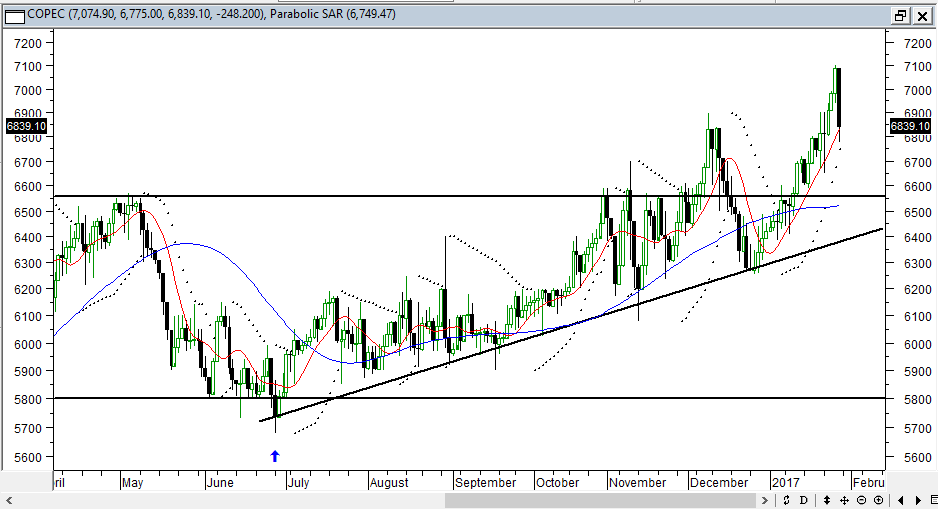Click the vertical double-arrow rescale icon

(x=827, y=500)
